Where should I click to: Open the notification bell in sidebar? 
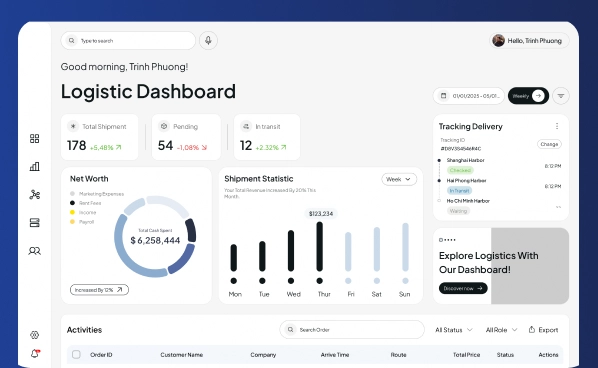(x=35, y=354)
